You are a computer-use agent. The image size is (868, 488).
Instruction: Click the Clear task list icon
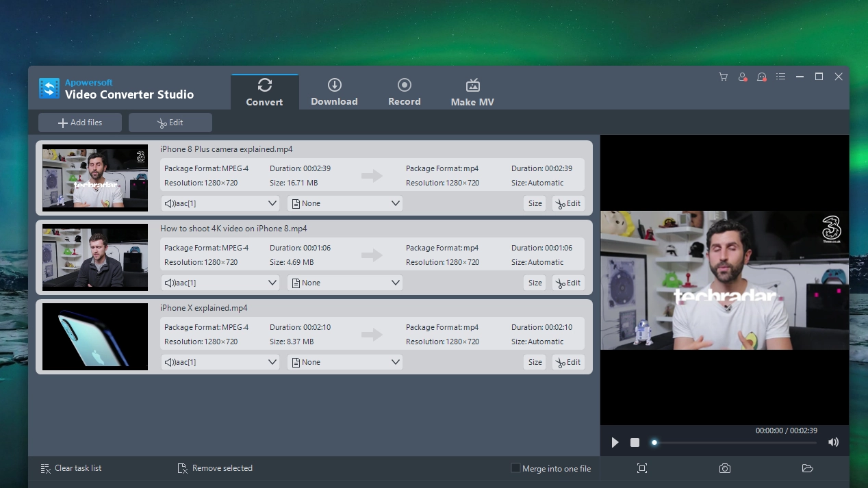click(46, 468)
